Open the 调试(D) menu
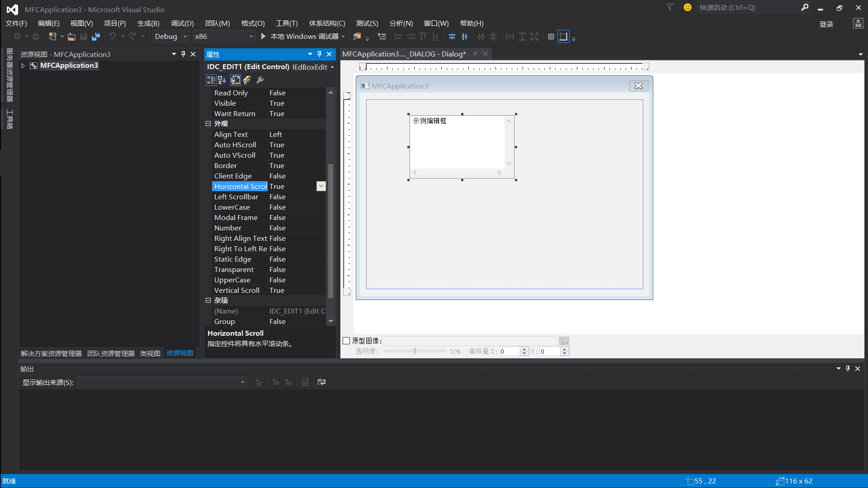 (182, 23)
